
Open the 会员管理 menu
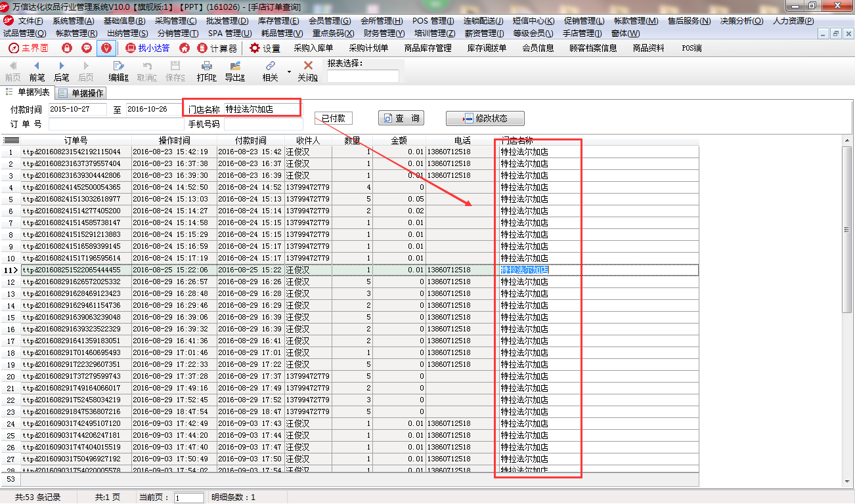(x=330, y=21)
